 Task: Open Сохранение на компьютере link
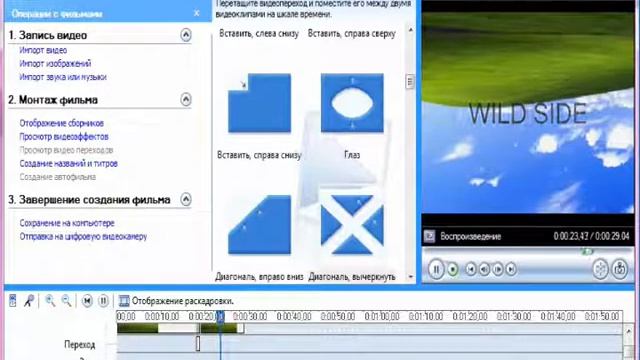tap(67, 223)
